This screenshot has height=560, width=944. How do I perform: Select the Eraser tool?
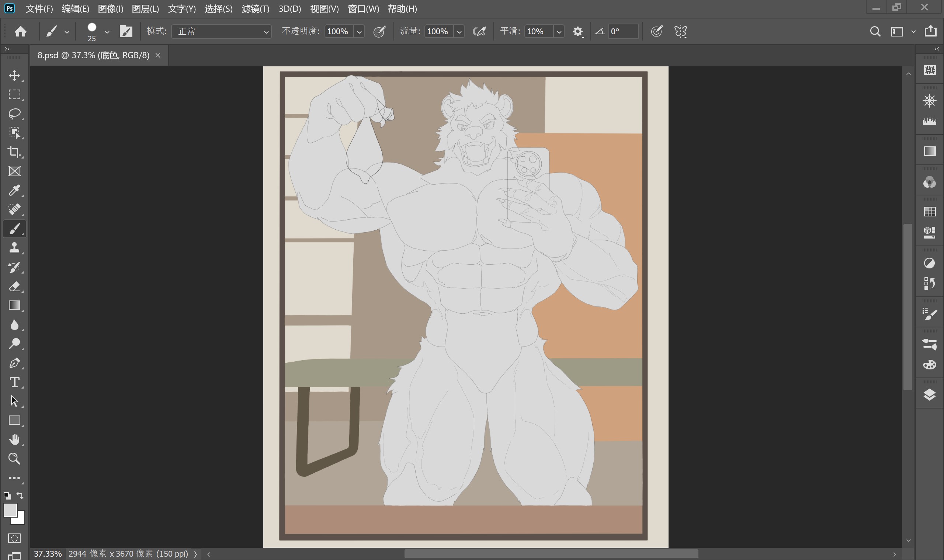14,286
